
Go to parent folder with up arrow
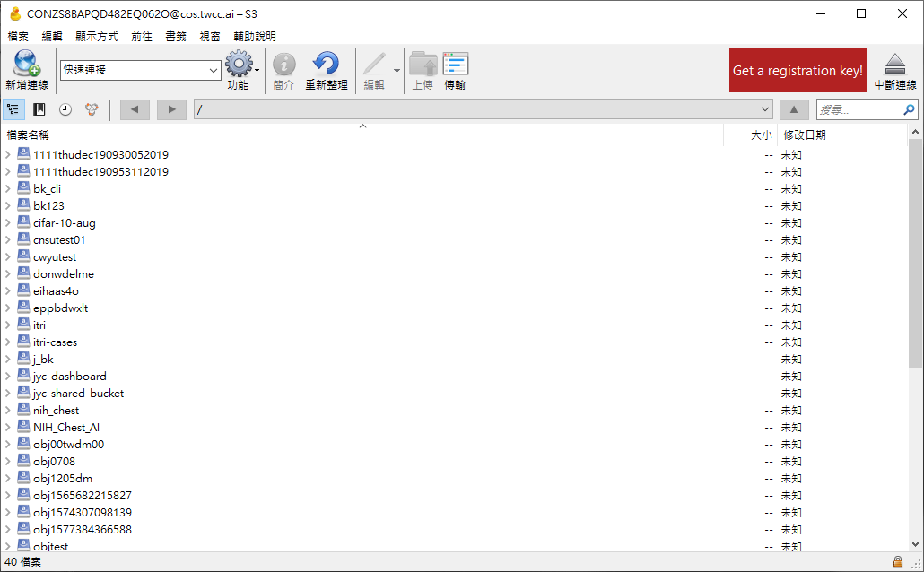(794, 109)
